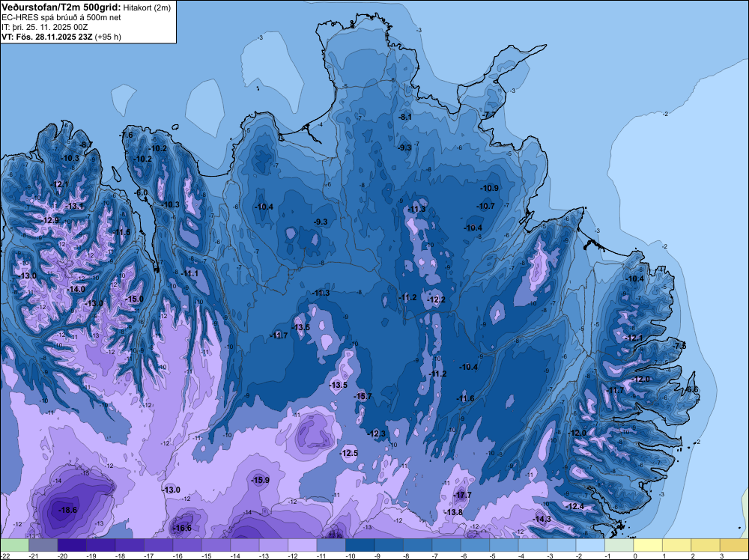The image size is (749, 560).
Task: Click the -7.5 temperature value
Action: click(679, 346)
